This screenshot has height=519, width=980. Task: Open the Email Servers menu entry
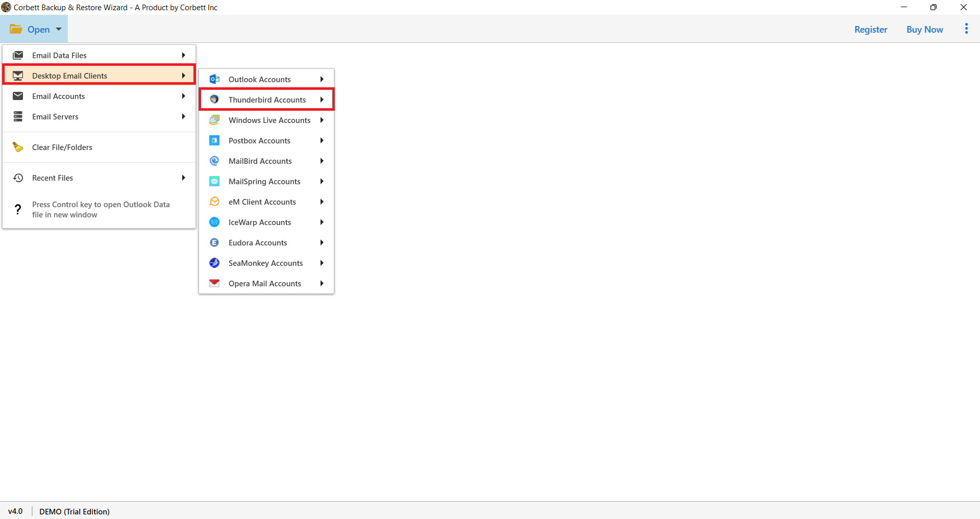click(x=99, y=116)
